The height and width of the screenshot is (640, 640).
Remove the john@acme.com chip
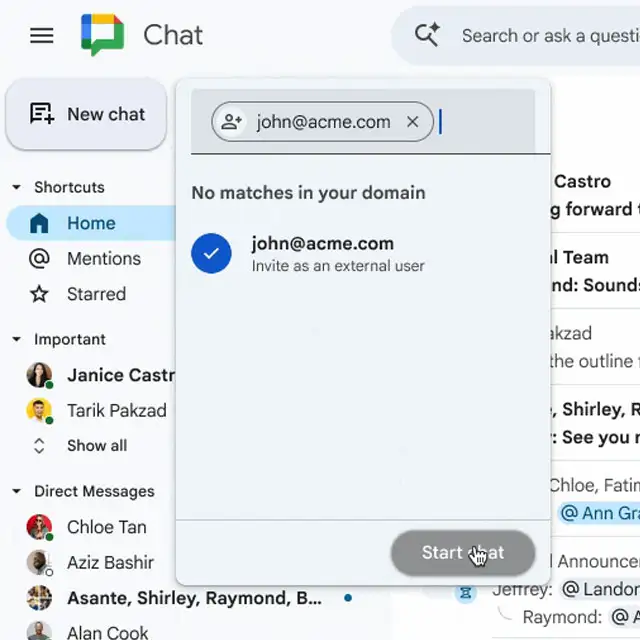tap(413, 122)
